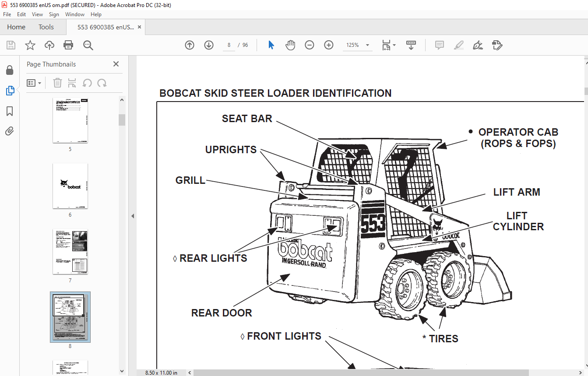Click the SEAT BAR label
The width and height of the screenshot is (588, 376).
click(247, 119)
